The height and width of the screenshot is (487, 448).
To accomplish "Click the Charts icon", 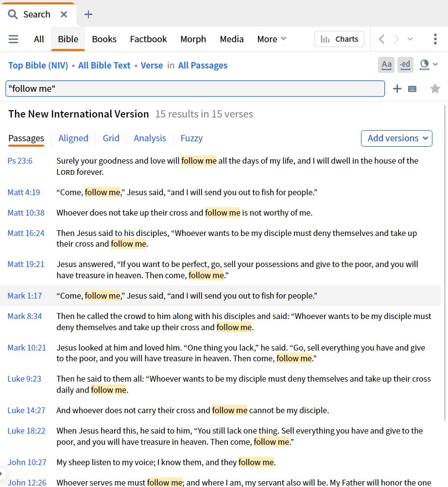I will [x=339, y=39].
